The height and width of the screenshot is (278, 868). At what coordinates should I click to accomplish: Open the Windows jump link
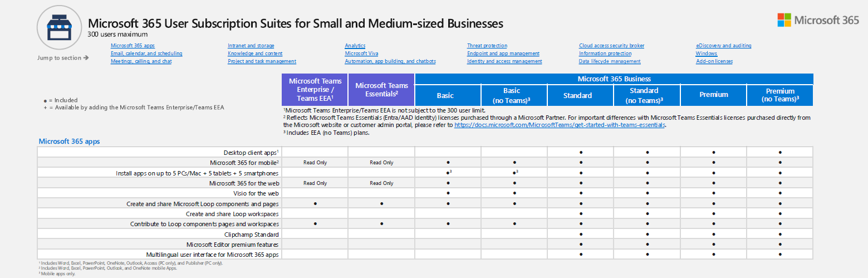tap(707, 53)
